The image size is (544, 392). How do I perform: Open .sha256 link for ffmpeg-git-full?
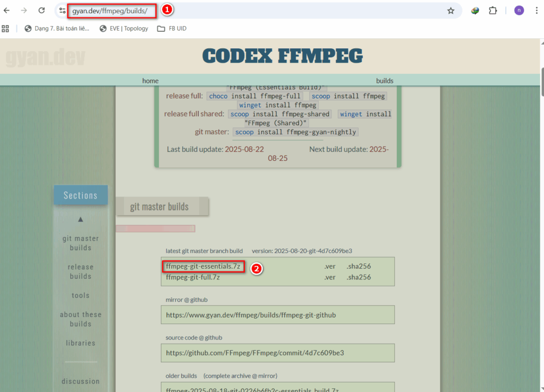point(359,277)
